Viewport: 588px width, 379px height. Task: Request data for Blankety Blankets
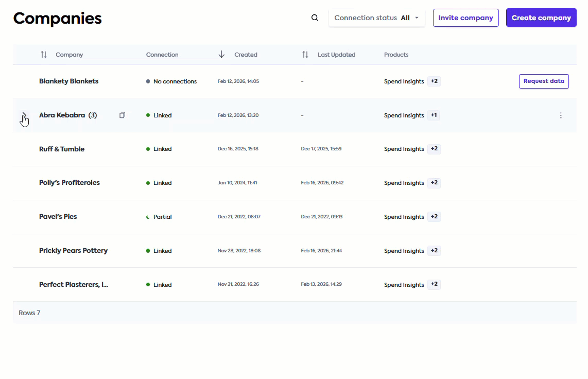pyautogui.click(x=544, y=81)
